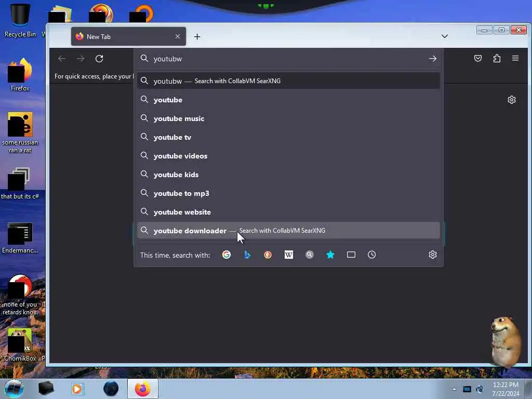Click the Go arrow in address bar
Screen dimensions: 532x399
(433, 59)
